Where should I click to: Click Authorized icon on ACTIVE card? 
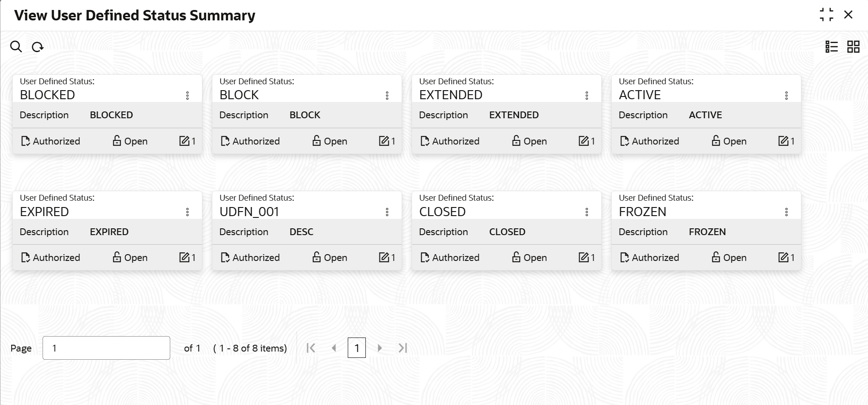[624, 141]
